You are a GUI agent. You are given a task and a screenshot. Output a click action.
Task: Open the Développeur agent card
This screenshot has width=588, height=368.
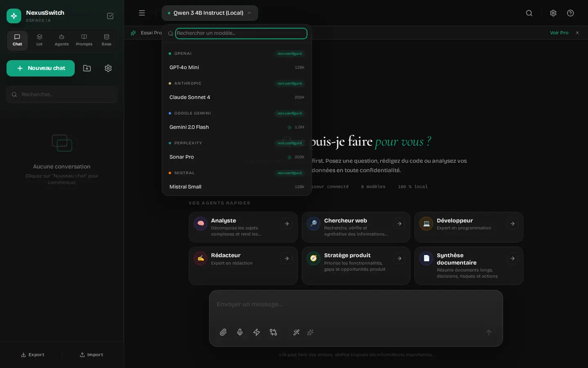pyautogui.click(x=469, y=227)
